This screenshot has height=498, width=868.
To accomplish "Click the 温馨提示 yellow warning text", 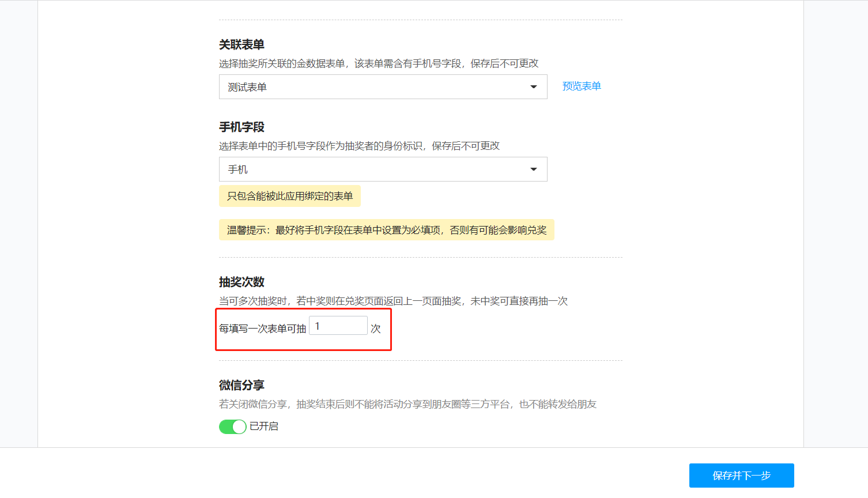I will [x=387, y=230].
